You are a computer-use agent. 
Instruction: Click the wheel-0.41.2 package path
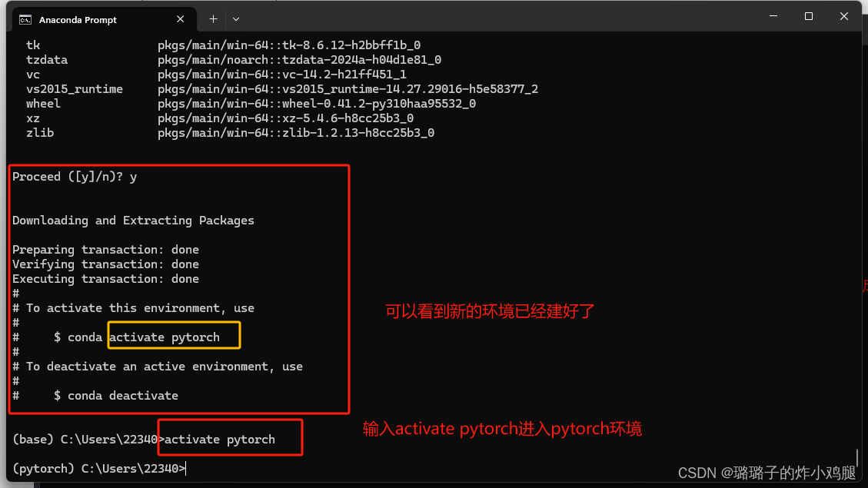click(317, 104)
